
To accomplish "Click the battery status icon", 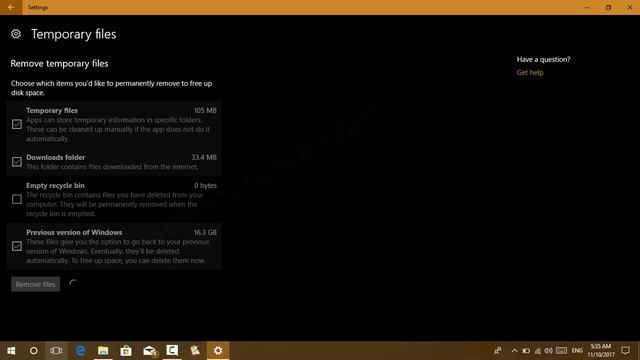I will pyautogui.click(x=526, y=351).
